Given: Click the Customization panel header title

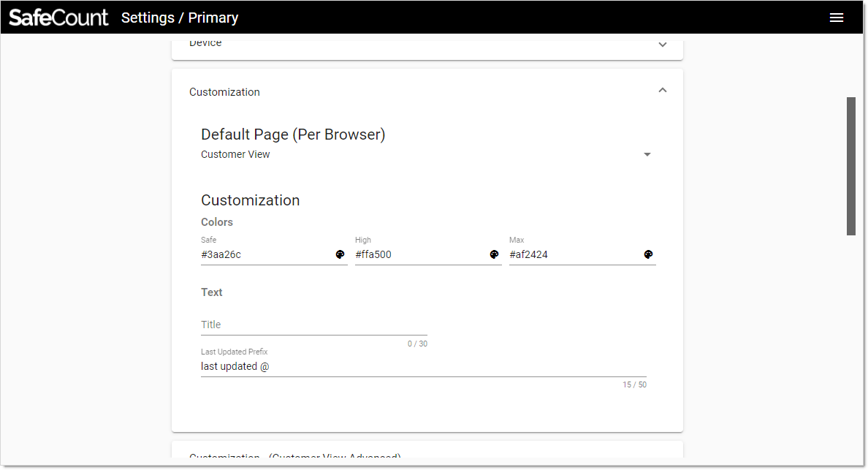Looking at the screenshot, I should 224,92.
